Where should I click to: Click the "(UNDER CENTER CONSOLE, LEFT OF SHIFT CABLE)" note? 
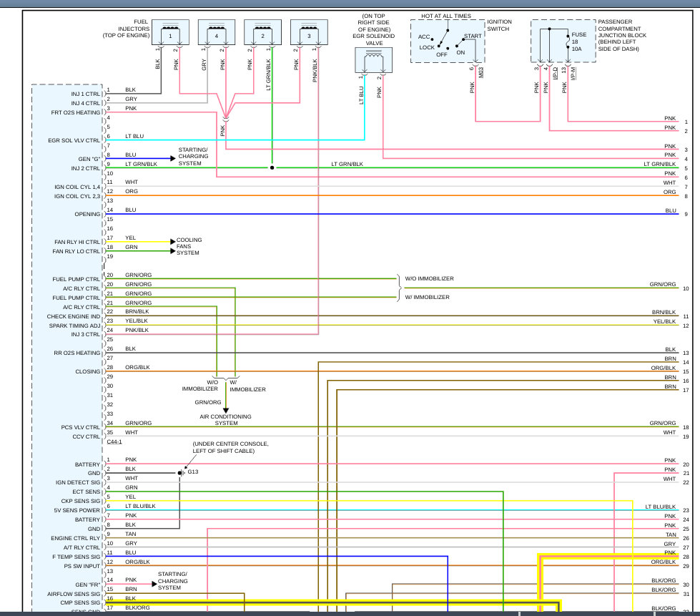pyautogui.click(x=231, y=448)
